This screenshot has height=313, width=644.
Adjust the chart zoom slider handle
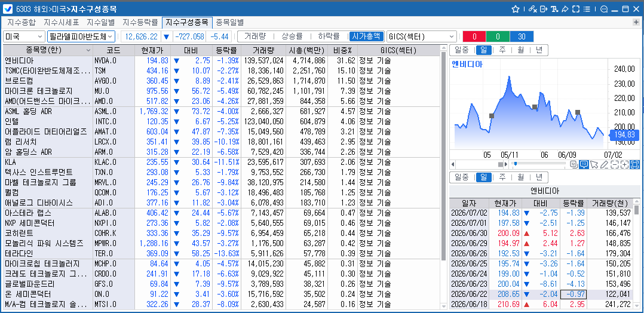516,164
